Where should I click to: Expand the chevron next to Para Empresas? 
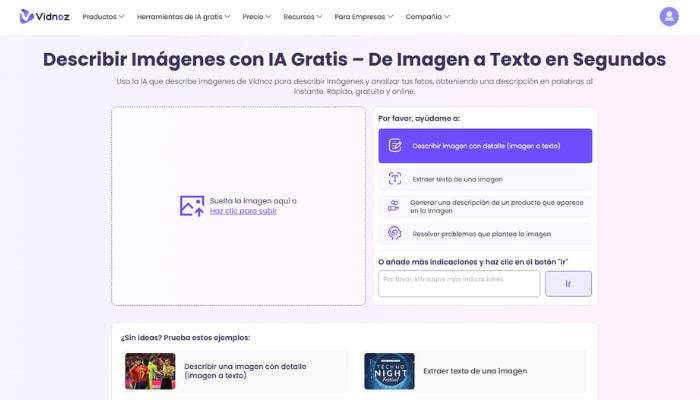click(390, 17)
